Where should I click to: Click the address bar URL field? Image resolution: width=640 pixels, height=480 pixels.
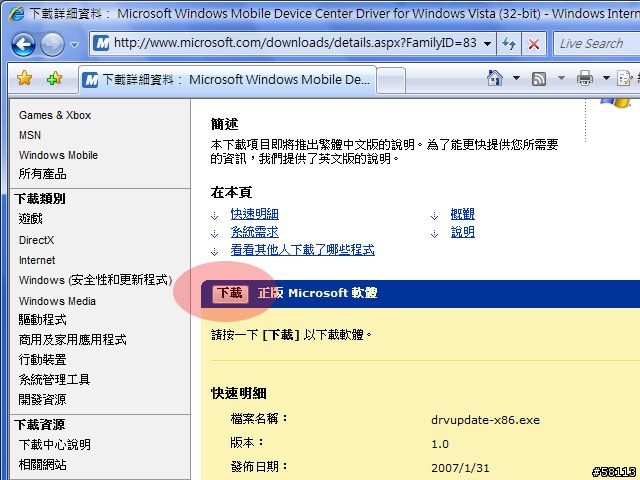point(292,43)
